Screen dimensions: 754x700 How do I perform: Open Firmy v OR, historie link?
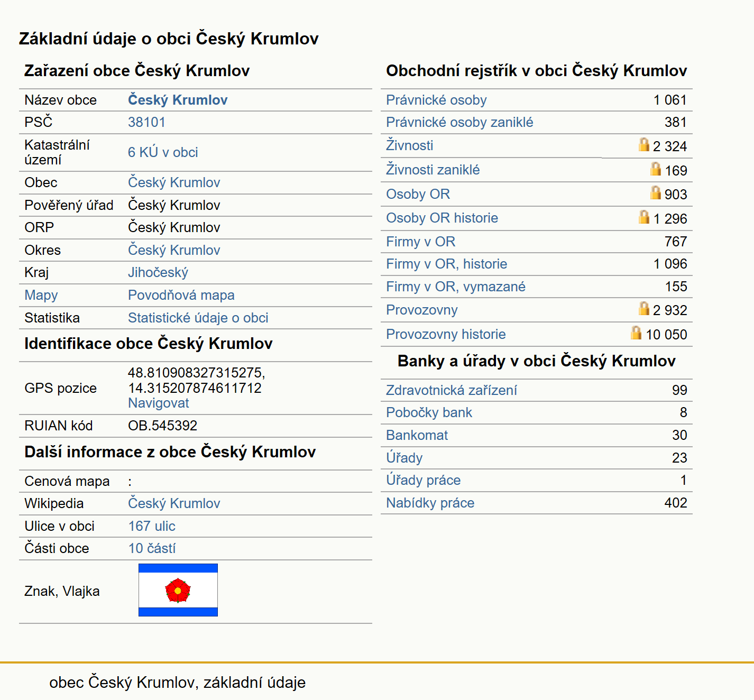[x=447, y=264]
